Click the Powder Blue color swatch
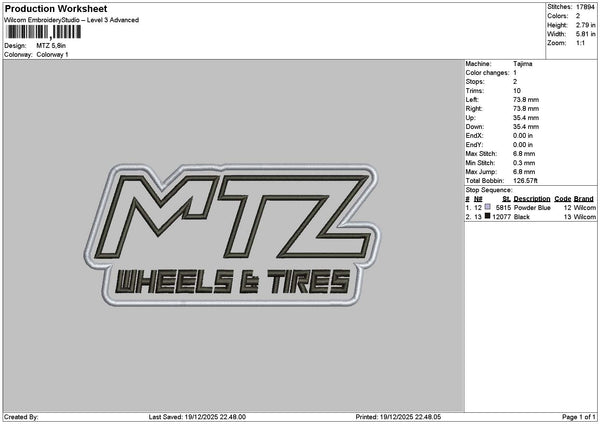The width and height of the screenshot is (600, 424). [x=488, y=207]
